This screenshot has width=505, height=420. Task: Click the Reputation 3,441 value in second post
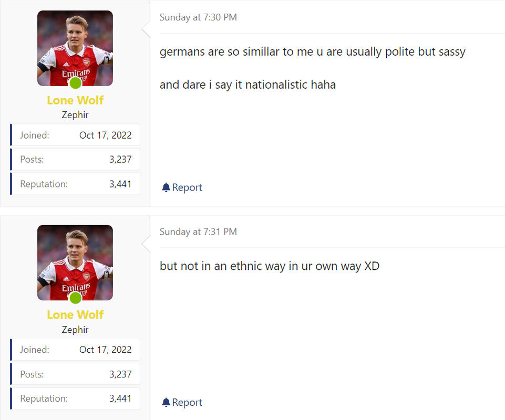120,398
